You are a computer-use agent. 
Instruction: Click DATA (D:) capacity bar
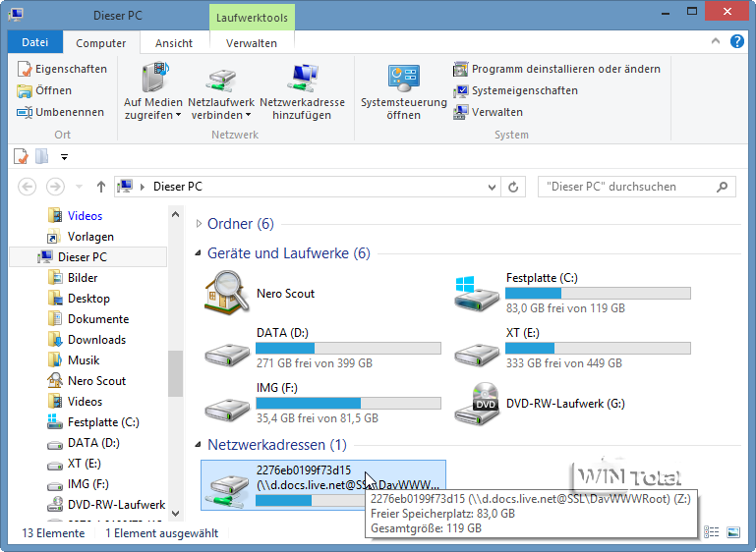(348, 348)
